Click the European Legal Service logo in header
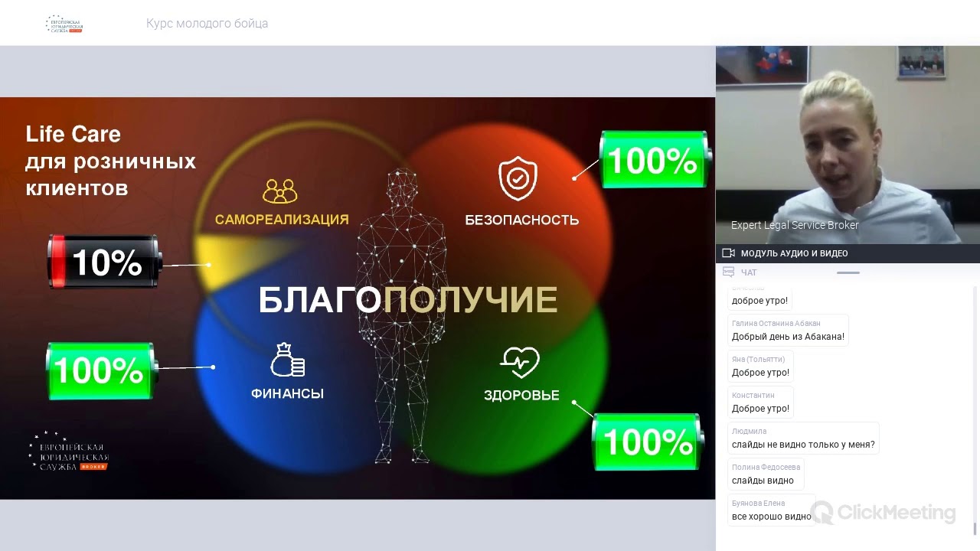 pos(64,24)
